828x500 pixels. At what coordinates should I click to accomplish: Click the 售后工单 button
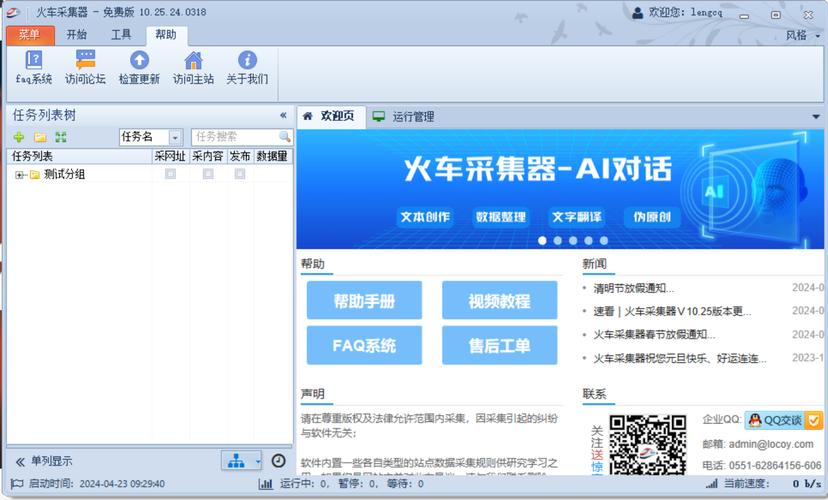click(500, 345)
